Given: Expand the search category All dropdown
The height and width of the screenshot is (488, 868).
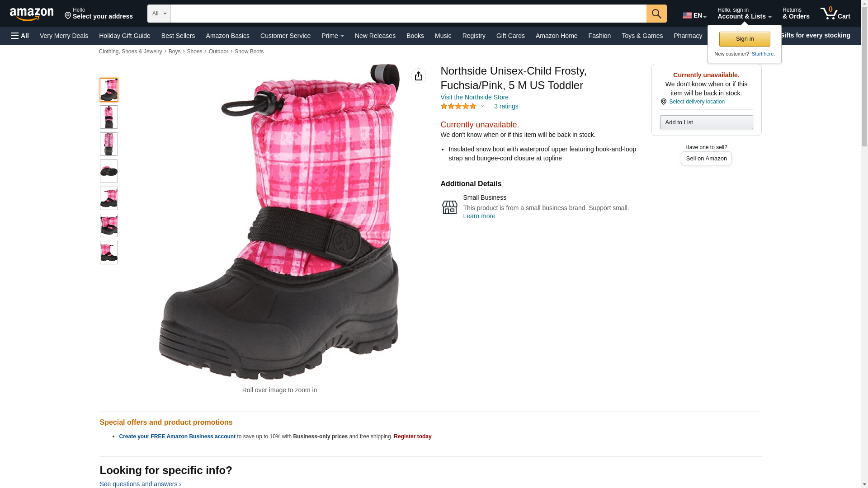Looking at the screenshot, I should (x=159, y=14).
